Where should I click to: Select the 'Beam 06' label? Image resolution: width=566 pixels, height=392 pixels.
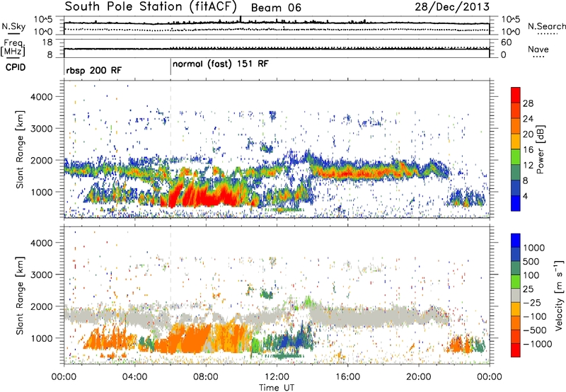coord(276,8)
